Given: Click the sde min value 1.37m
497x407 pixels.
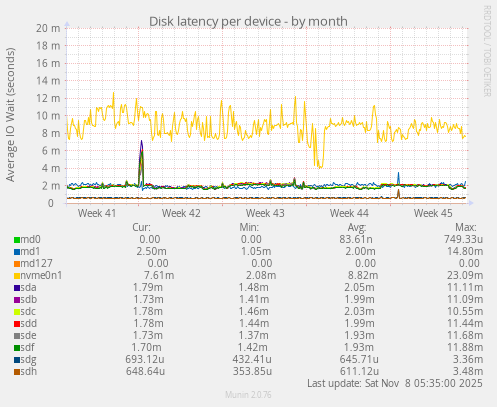Looking at the screenshot, I should (254, 335).
